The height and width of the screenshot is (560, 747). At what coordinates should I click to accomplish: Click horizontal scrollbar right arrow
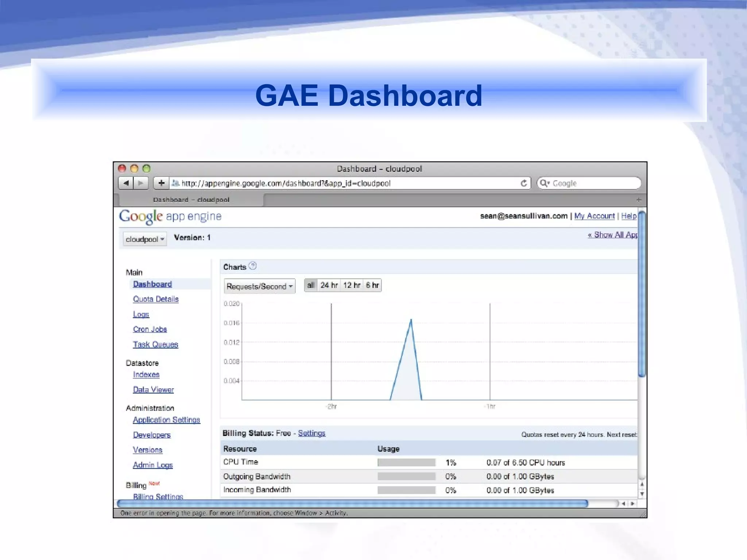click(632, 503)
